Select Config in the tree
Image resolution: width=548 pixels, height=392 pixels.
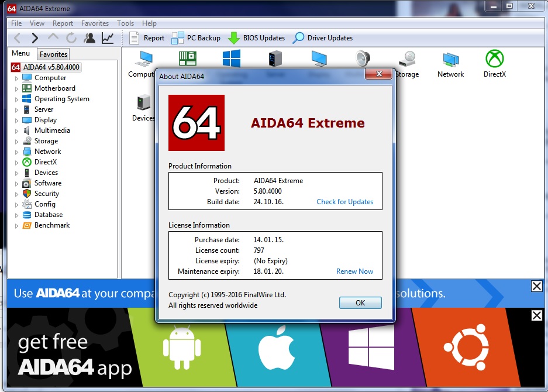point(44,204)
